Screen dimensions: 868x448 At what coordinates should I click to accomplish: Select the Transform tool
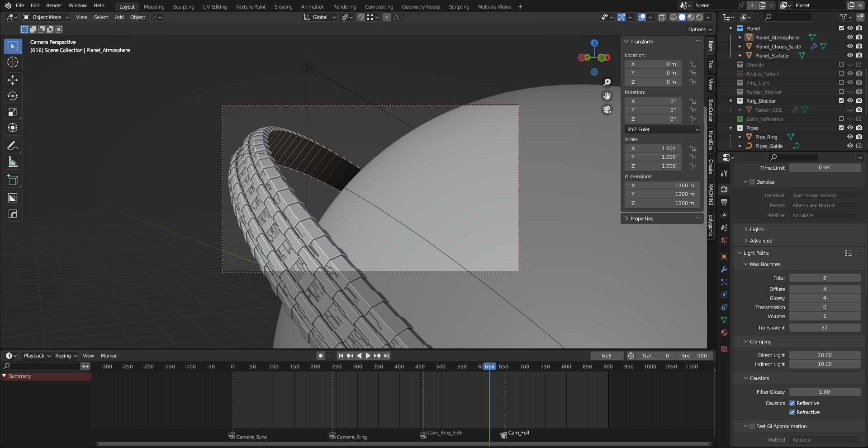coord(13,128)
